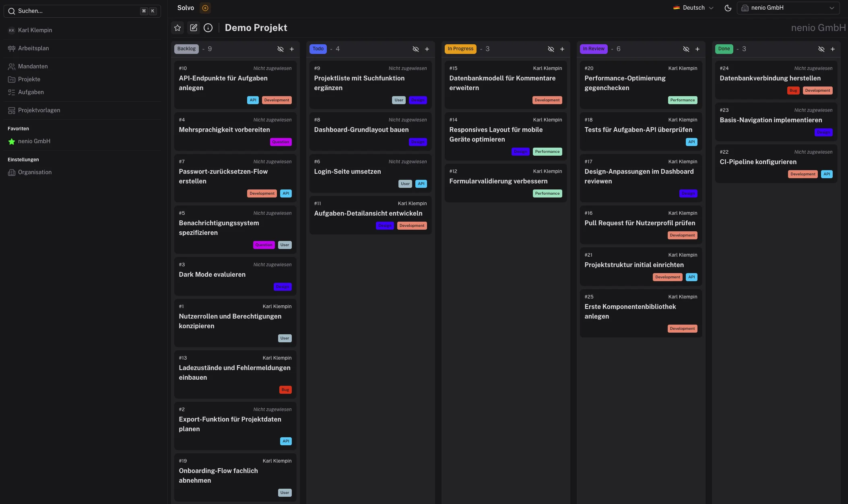Open the edit icon for Demo Projekt
848x504 pixels.
tap(194, 28)
